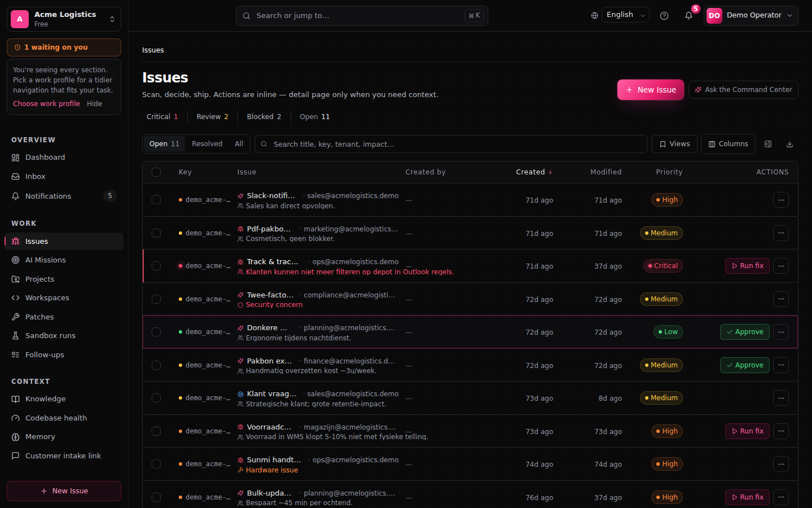Click the Issues breadcrumb
This screenshot has width=812, height=508.
point(153,50)
